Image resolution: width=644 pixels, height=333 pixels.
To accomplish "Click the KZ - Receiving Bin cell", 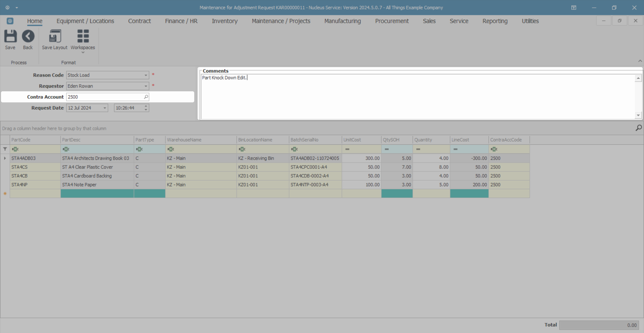I will point(263,158).
